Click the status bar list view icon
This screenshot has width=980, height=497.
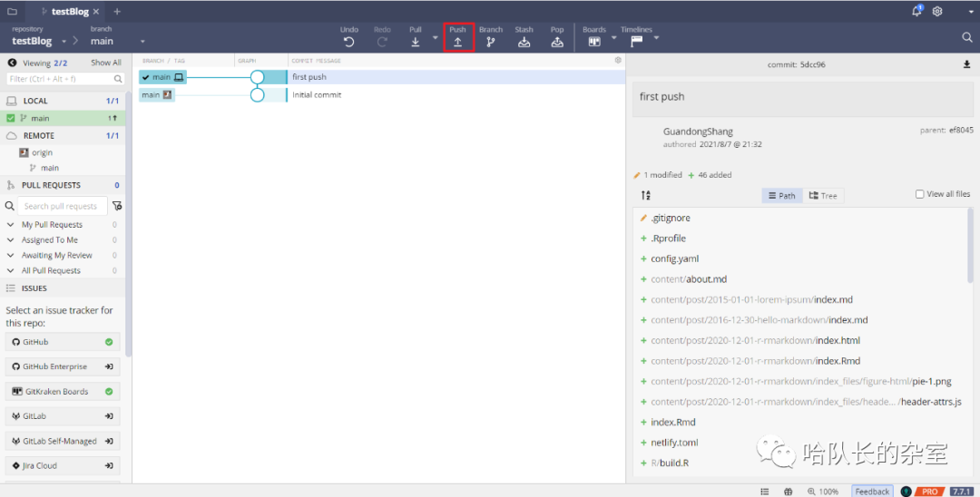pos(764,492)
